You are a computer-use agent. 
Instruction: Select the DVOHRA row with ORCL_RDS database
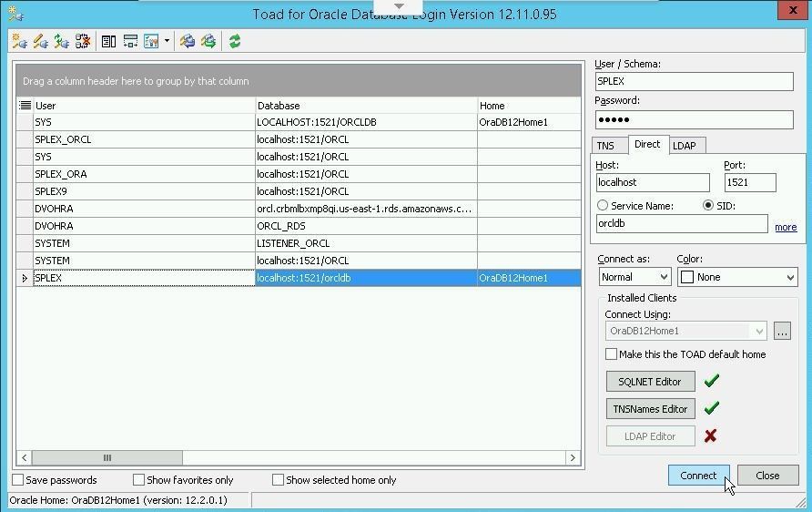[x=299, y=226]
